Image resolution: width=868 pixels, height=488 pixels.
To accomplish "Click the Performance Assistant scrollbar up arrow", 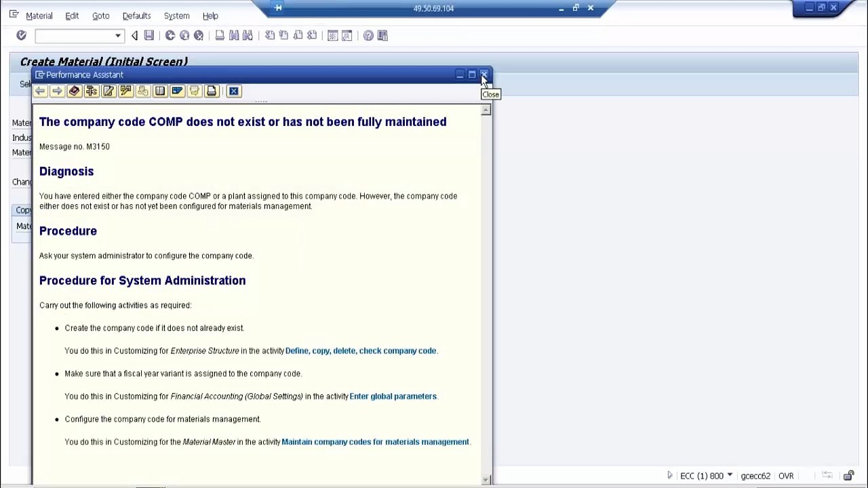I will (486, 110).
